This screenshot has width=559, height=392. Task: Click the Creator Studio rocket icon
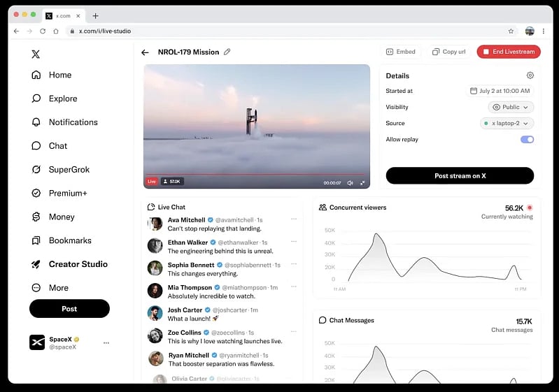36,264
